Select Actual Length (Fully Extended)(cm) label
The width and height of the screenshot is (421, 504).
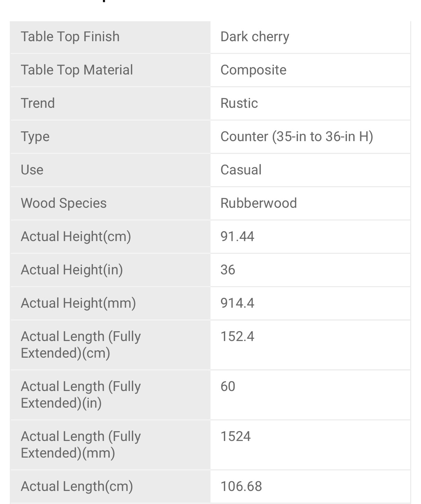(x=81, y=344)
